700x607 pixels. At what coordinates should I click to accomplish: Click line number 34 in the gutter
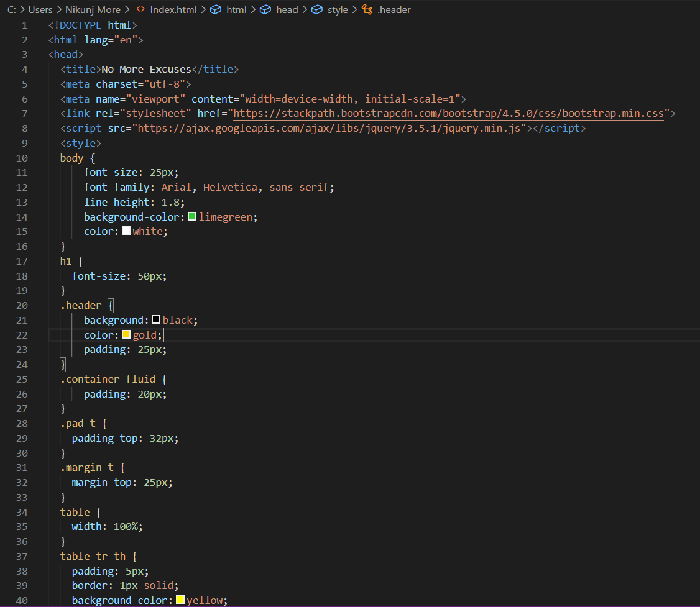(22, 512)
